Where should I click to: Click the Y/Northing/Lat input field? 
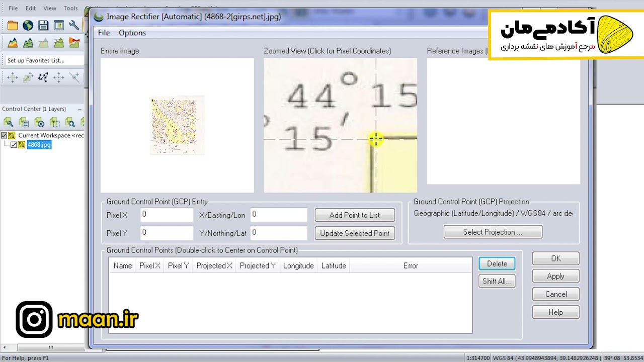point(279,233)
